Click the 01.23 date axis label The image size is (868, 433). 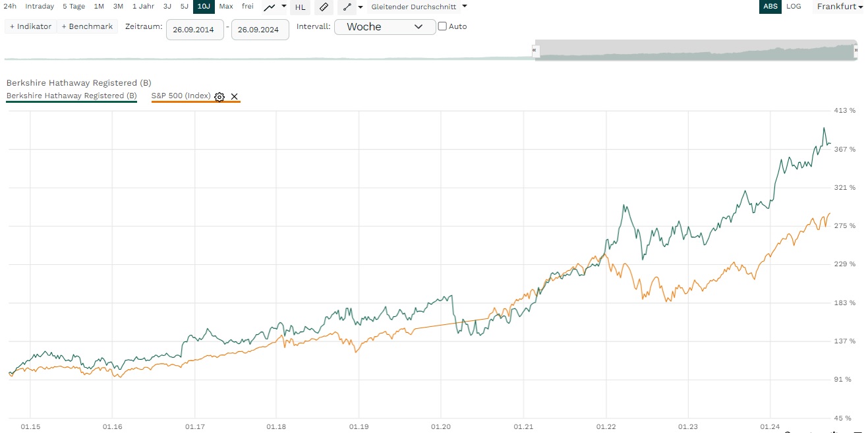(x=688, y=427)
